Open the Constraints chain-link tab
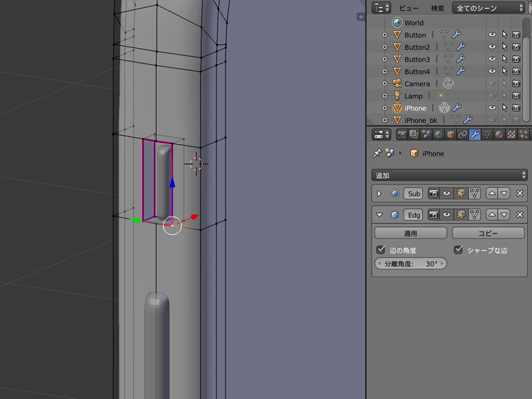The height and width of the screenshot is (399, 532). click(x=462, y=134)
